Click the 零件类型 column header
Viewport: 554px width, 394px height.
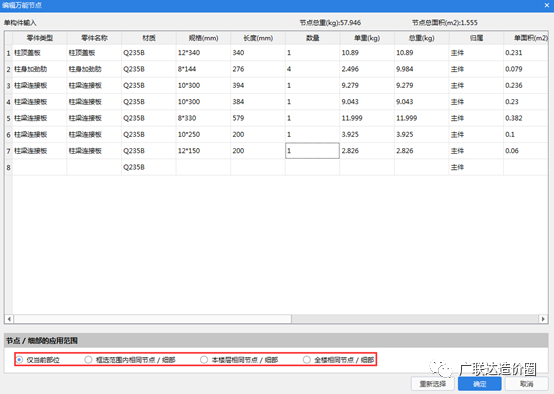40,38
